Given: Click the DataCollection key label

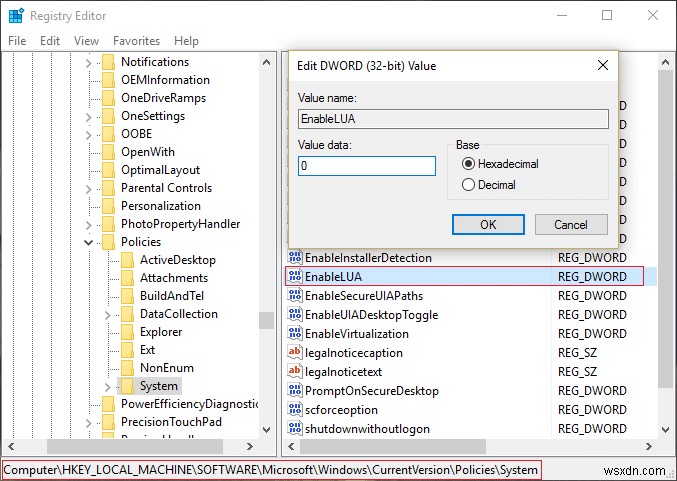Looking at the screenshot, I should [179, 314].
